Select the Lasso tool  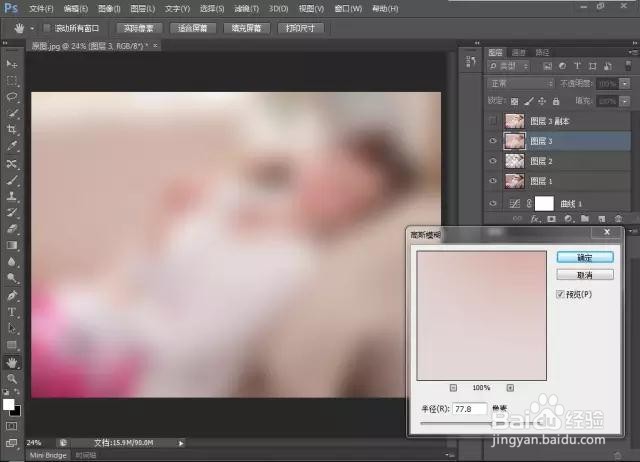12,97
